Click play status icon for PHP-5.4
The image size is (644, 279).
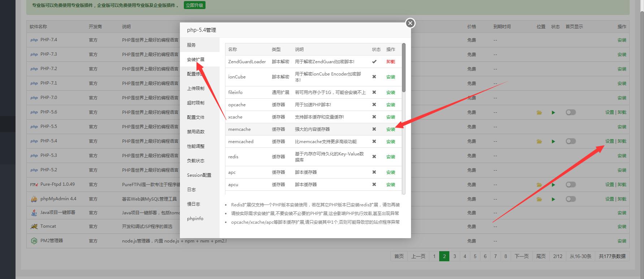click(553, 141)
